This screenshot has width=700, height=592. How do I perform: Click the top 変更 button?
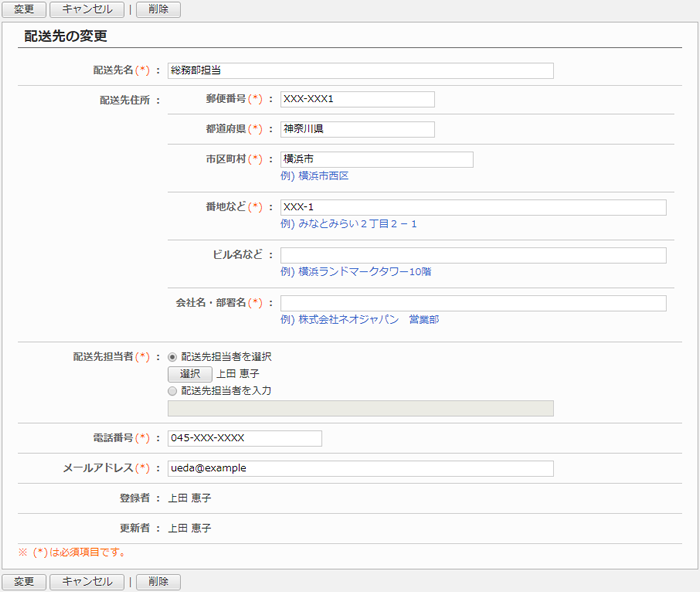click(24, 10)
